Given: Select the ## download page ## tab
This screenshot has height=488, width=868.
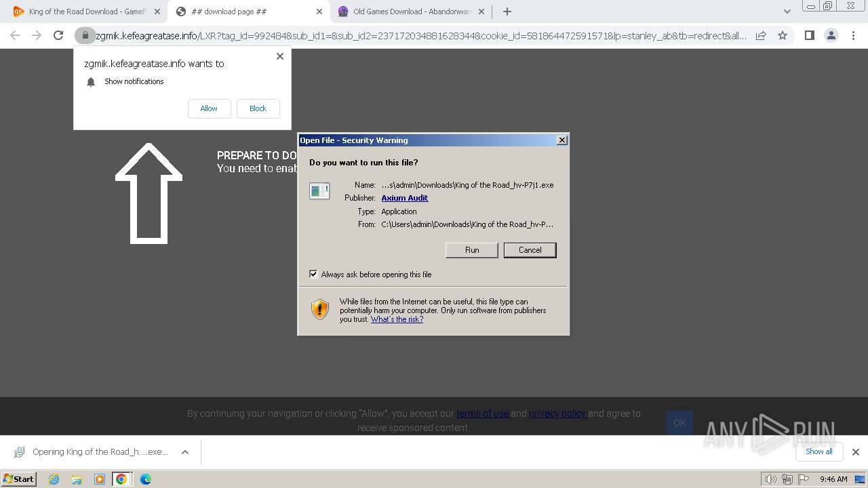Looking at the screenshot, I should click(249, 12).
